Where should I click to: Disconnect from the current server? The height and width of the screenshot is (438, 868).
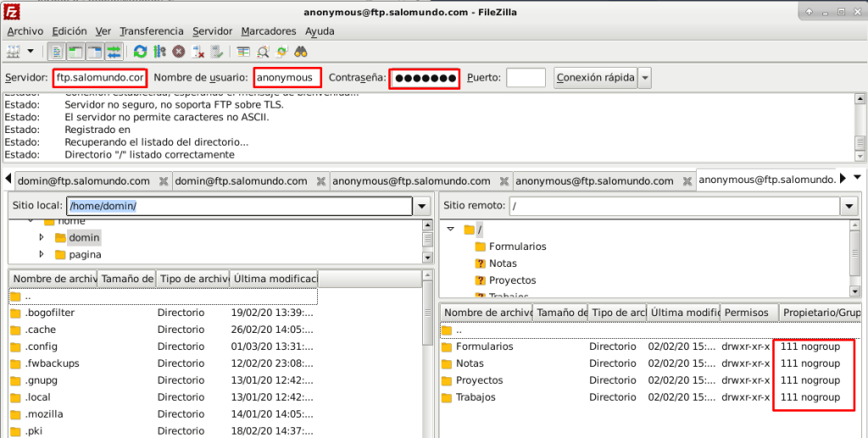tap(198, 52)
